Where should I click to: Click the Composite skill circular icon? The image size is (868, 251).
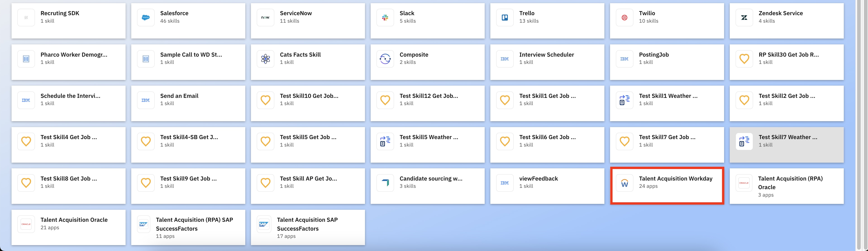[385, 59]
